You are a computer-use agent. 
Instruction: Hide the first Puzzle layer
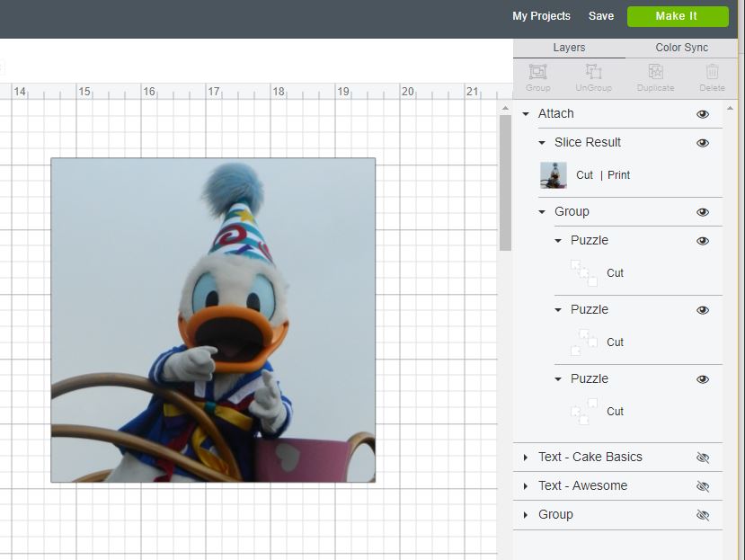(x=703, y=241)
